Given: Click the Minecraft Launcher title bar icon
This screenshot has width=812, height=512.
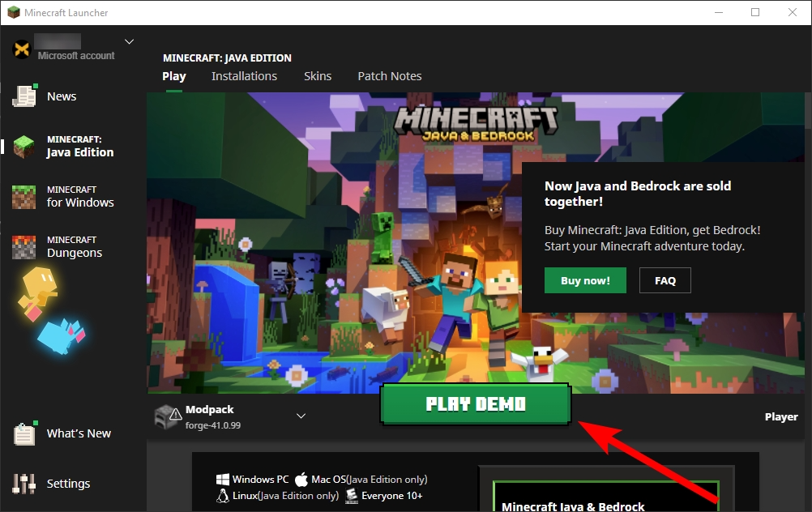Looking at the screenshot, I should point(14,12).
